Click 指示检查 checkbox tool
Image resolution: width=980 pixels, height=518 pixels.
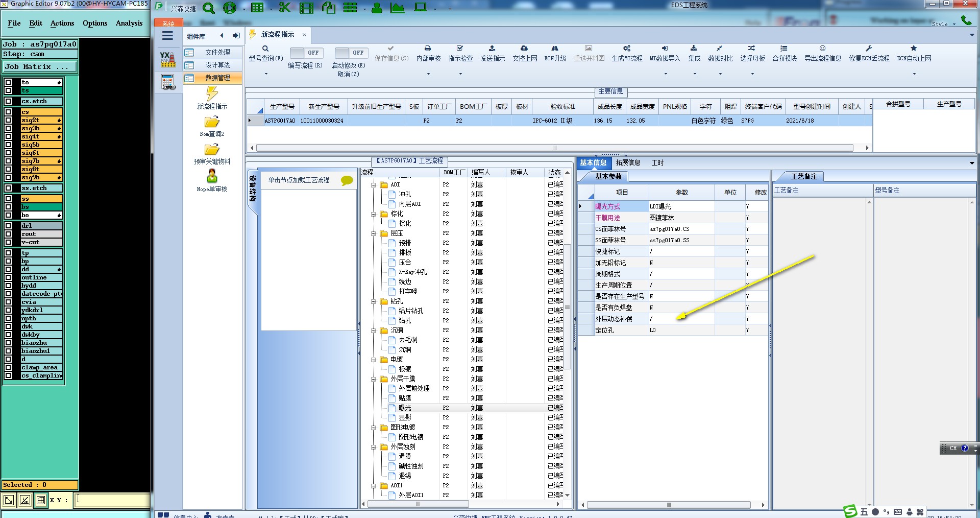(x=460, y=53)
